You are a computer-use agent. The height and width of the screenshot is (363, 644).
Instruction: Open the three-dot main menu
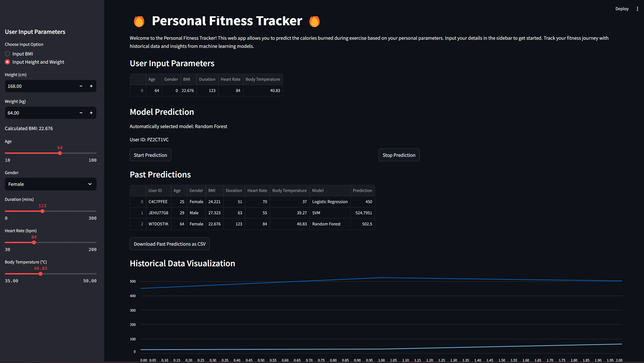coord(637,9)
